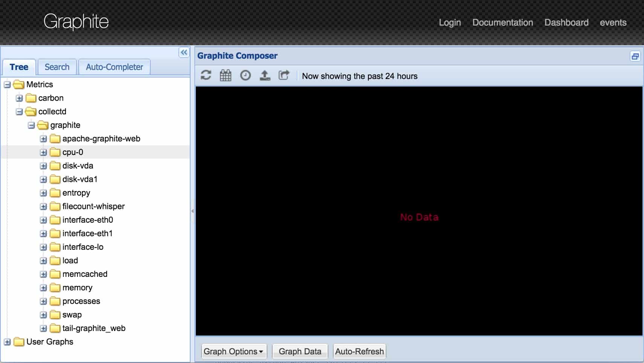This screenshot has height=363, width=644.
Task: Click the Graphite logo
Action: (x=76, y=21)
